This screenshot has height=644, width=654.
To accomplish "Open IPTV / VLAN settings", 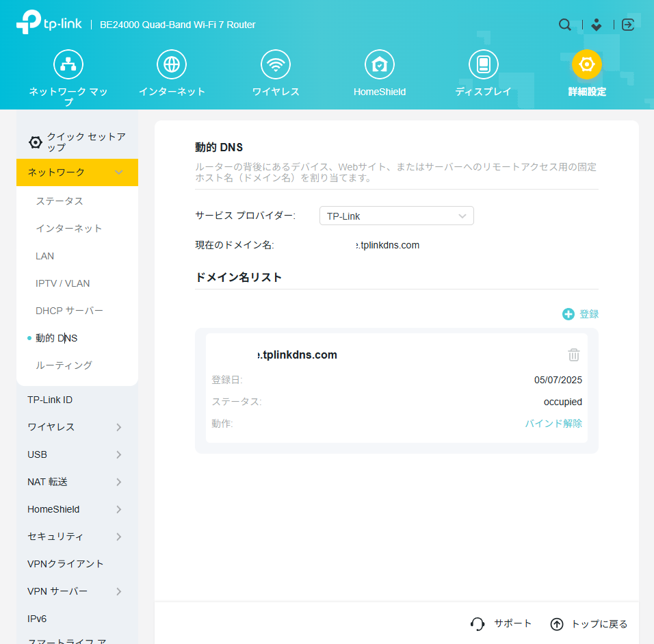I will click(x=62, y=283).
